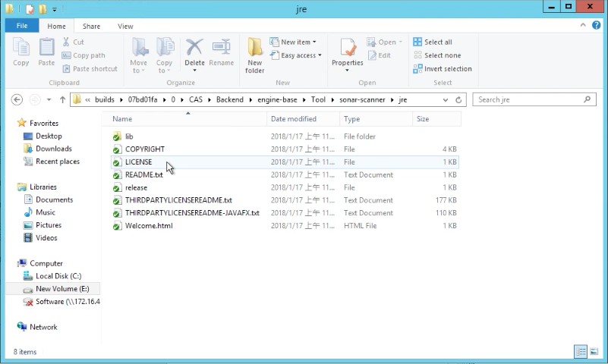
Task: Click Paste shortcut in ribbon
Action: point(90,68)
